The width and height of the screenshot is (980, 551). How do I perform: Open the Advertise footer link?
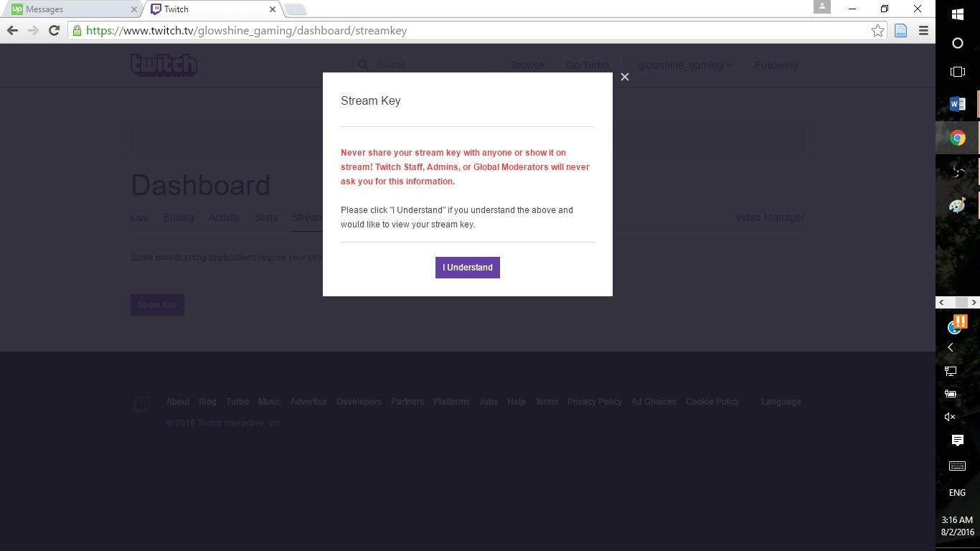pos(308,402)
